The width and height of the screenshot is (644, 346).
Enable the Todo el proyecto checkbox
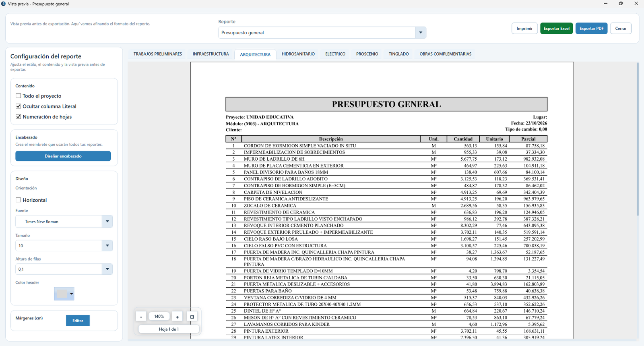[18, 96]
